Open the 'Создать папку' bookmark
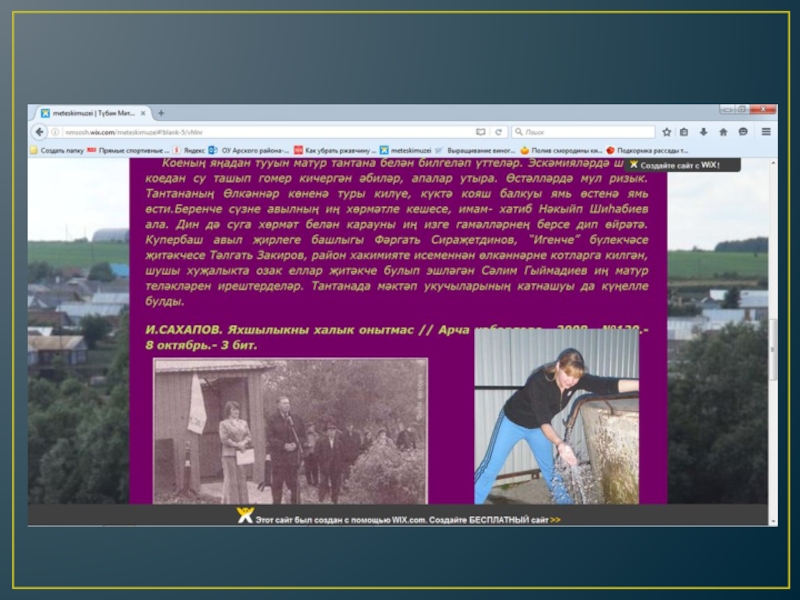Image resolution: width=800 pixels, height=600 pixels. tap(55, 150)
